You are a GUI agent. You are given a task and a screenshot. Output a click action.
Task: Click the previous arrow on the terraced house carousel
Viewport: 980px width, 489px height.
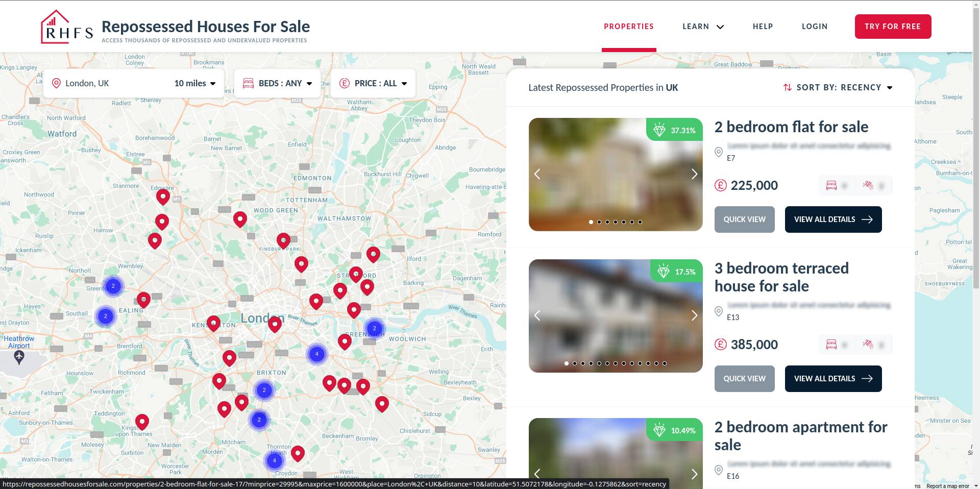537,315
